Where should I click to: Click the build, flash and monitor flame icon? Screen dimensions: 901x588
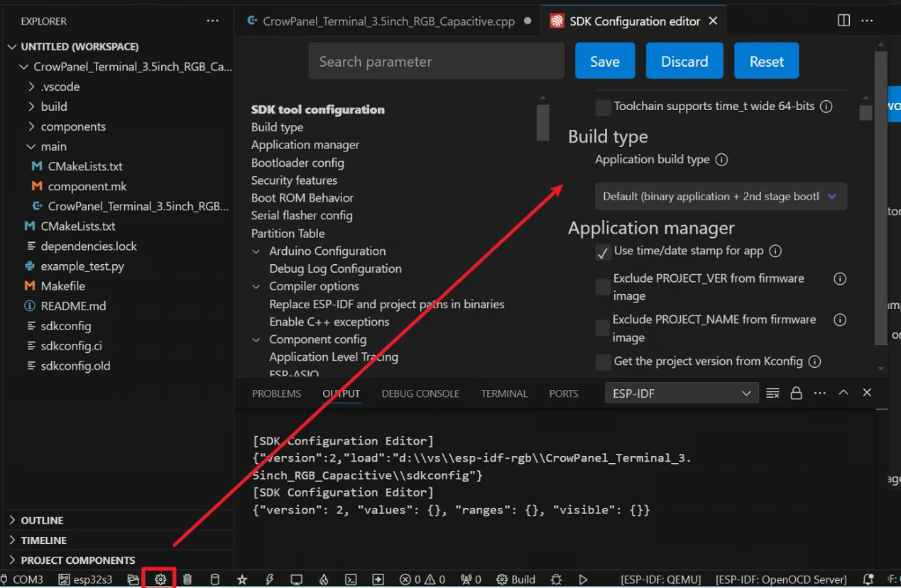(324, 579)
